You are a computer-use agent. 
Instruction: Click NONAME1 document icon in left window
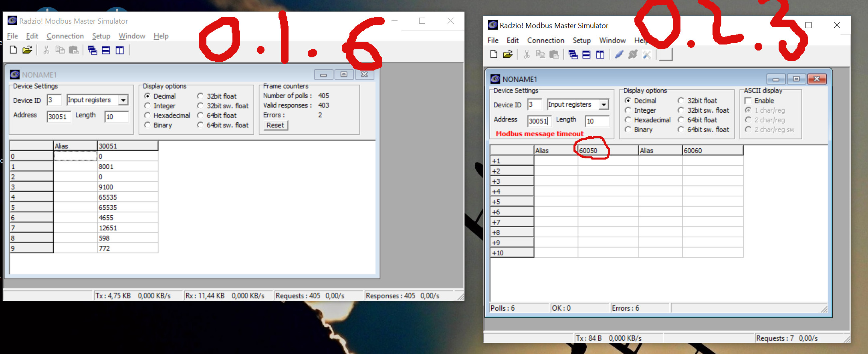(15, 75)
